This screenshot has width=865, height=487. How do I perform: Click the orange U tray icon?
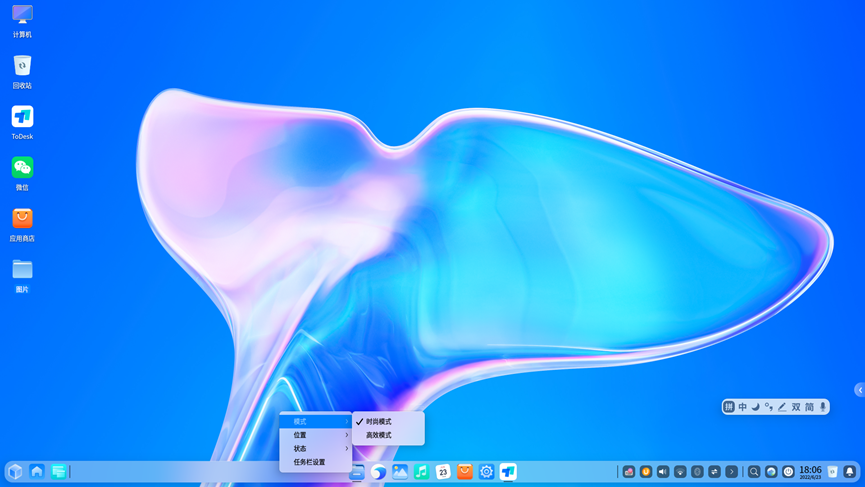point(646,472)
